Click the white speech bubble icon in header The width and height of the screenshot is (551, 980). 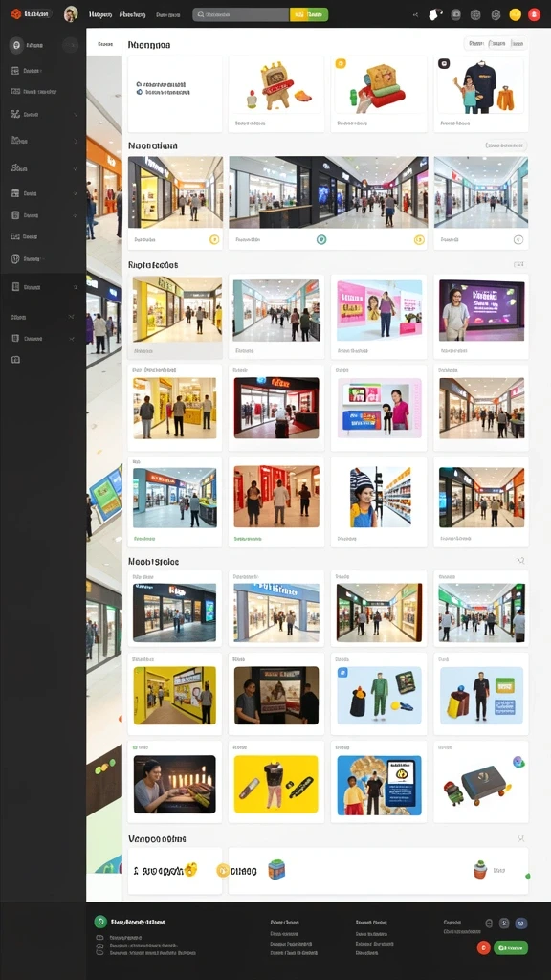(436, 14)
